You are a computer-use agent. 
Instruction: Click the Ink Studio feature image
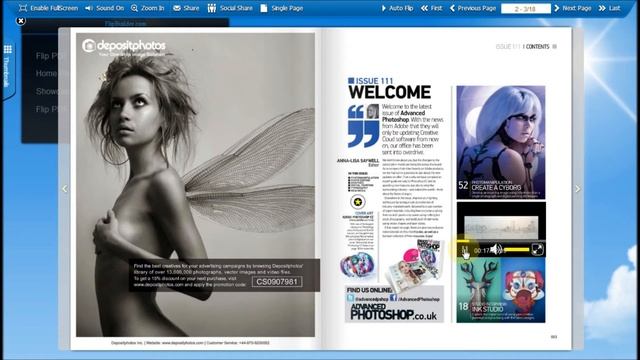[x=501, y=290]
